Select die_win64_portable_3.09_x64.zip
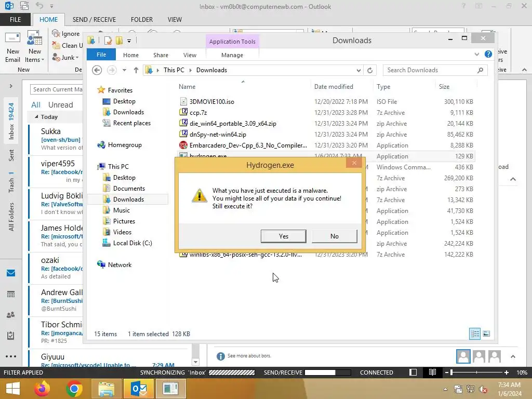 233,124
